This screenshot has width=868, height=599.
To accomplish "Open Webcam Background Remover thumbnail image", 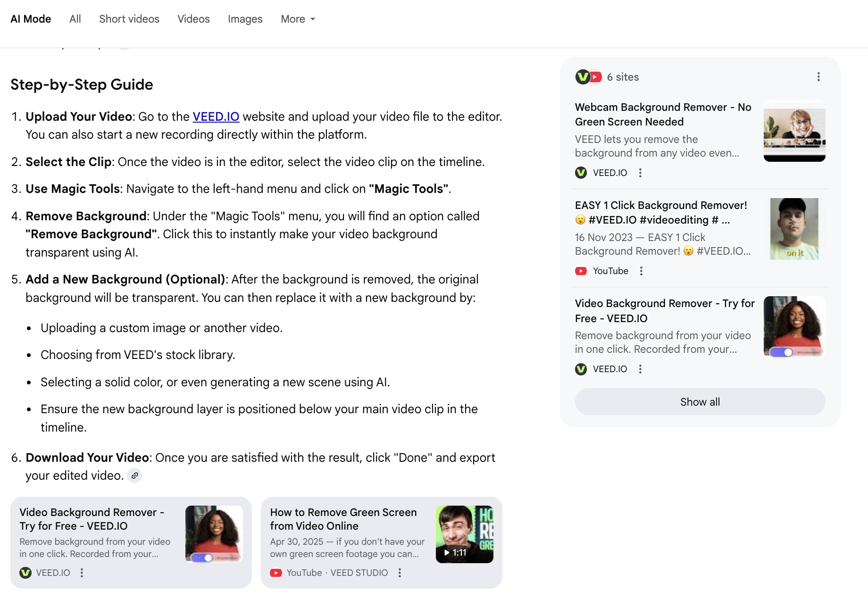I will (794, 131).
